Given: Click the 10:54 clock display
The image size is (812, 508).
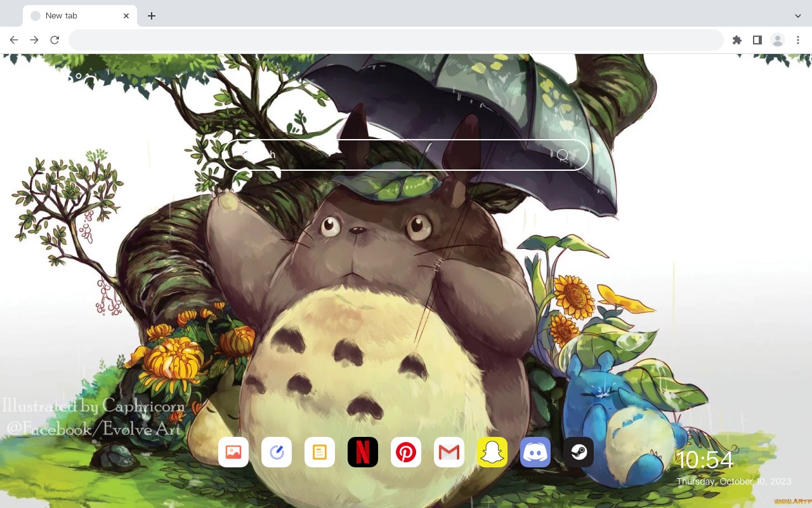Looking at the screenshot, I should coord(705,460).
